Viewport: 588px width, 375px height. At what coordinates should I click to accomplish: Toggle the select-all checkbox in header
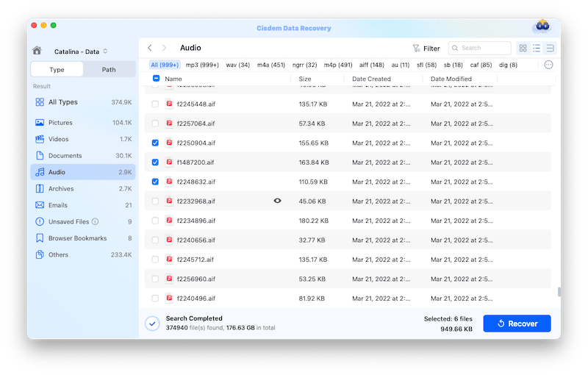click(155, 79)
